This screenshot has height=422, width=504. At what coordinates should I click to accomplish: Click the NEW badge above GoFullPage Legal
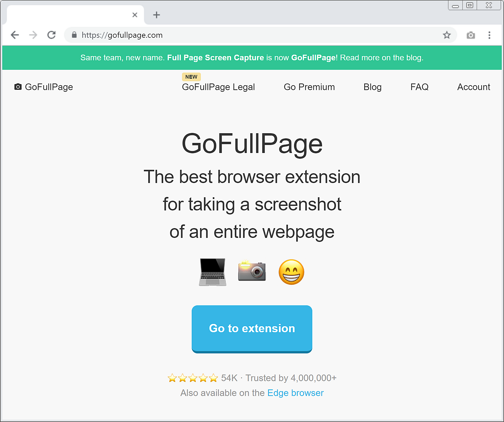point(191,77)
